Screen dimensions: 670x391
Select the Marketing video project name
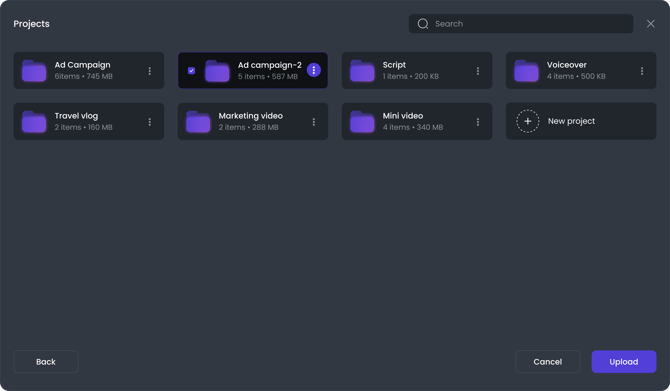pos(250,116)
